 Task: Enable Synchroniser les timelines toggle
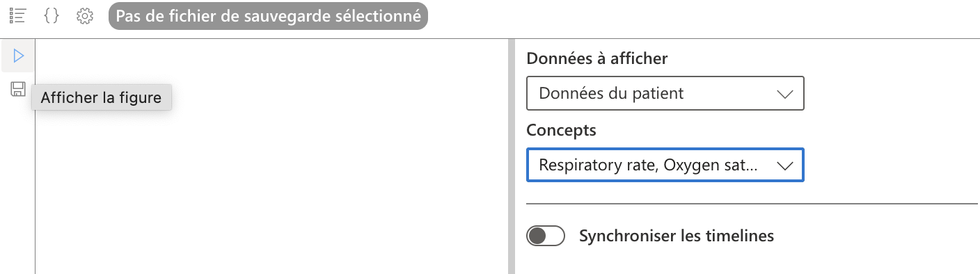click(x=545, y=236)
